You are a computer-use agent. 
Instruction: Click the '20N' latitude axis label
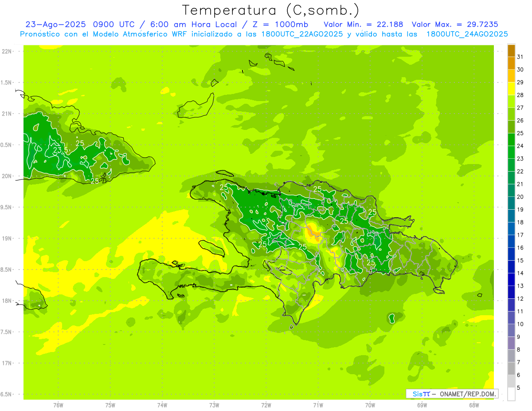(x=7, y=176)
